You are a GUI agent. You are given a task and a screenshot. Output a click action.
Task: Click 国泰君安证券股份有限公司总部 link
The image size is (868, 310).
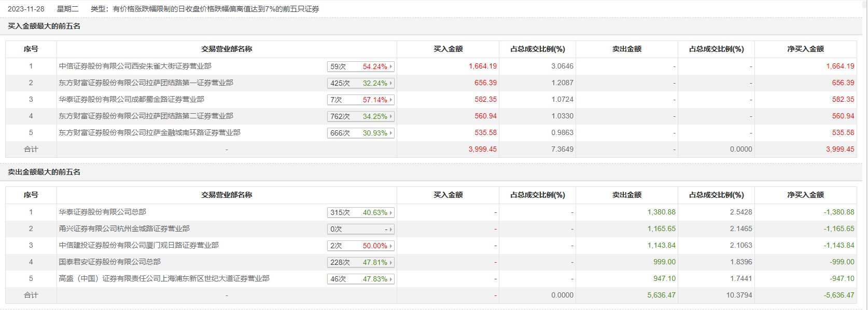[109, 262]
